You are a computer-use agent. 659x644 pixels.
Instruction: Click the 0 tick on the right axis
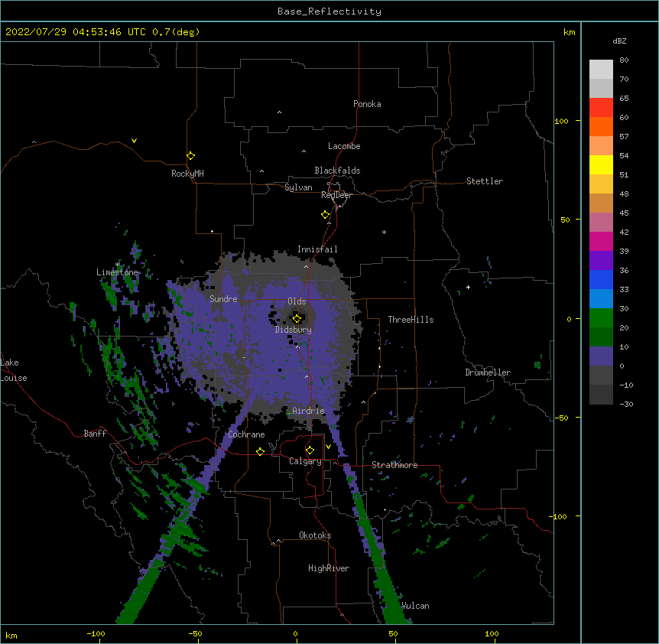569,320
